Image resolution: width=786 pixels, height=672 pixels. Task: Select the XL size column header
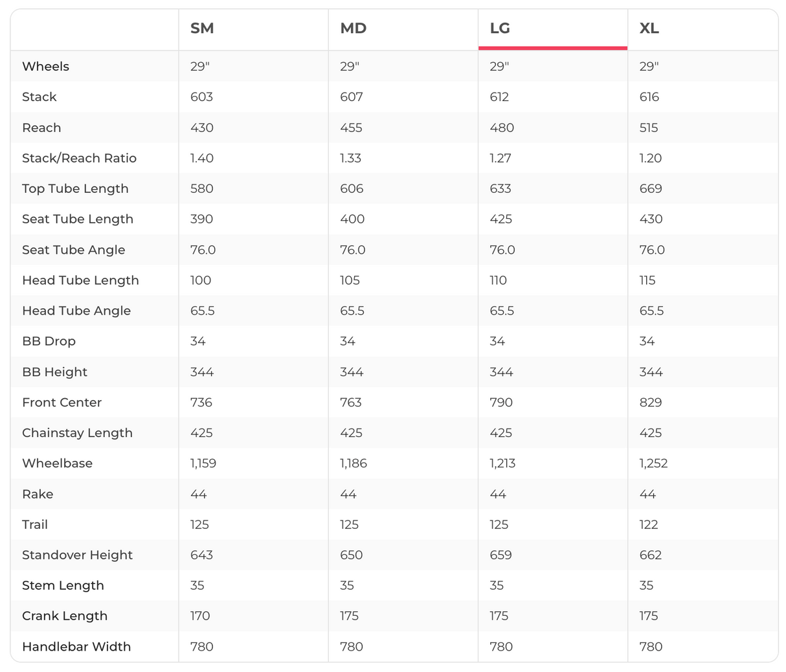click(649, 28)
